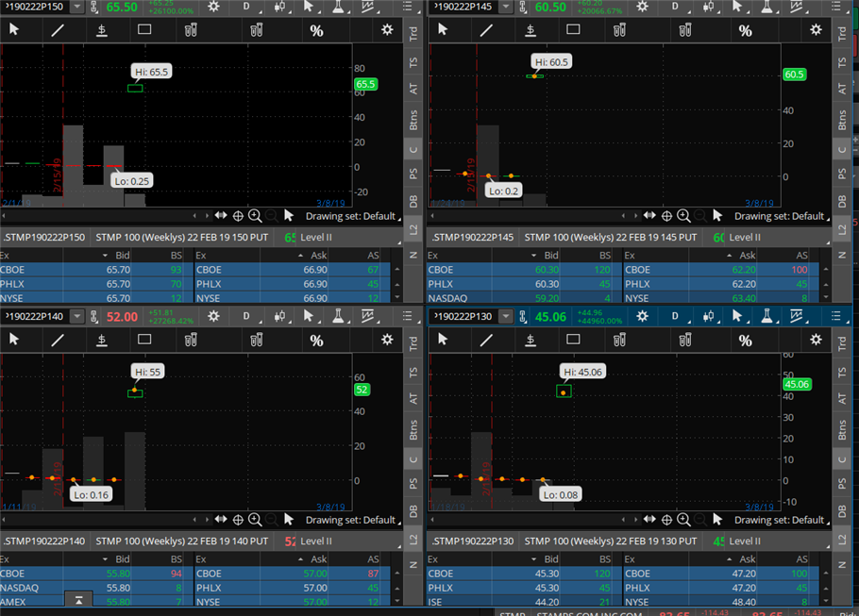Open the Trd side tab of P145 panel

(x=842, y=33)
